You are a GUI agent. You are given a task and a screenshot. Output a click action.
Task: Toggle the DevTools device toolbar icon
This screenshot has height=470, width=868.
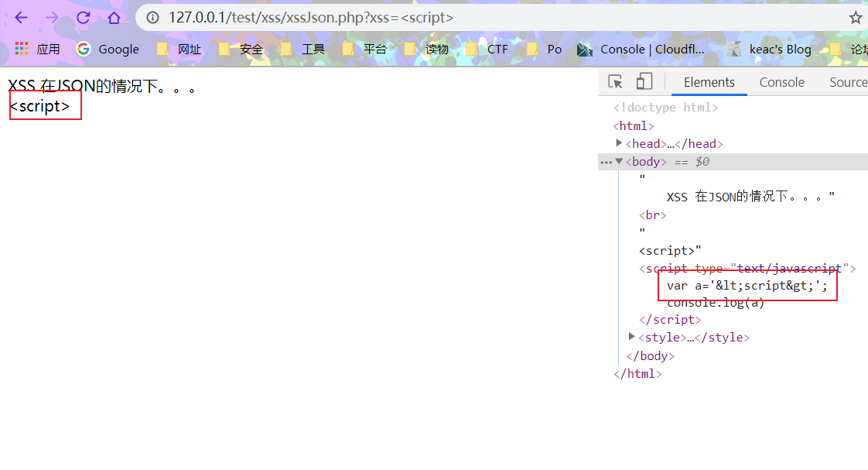point(644,81)
